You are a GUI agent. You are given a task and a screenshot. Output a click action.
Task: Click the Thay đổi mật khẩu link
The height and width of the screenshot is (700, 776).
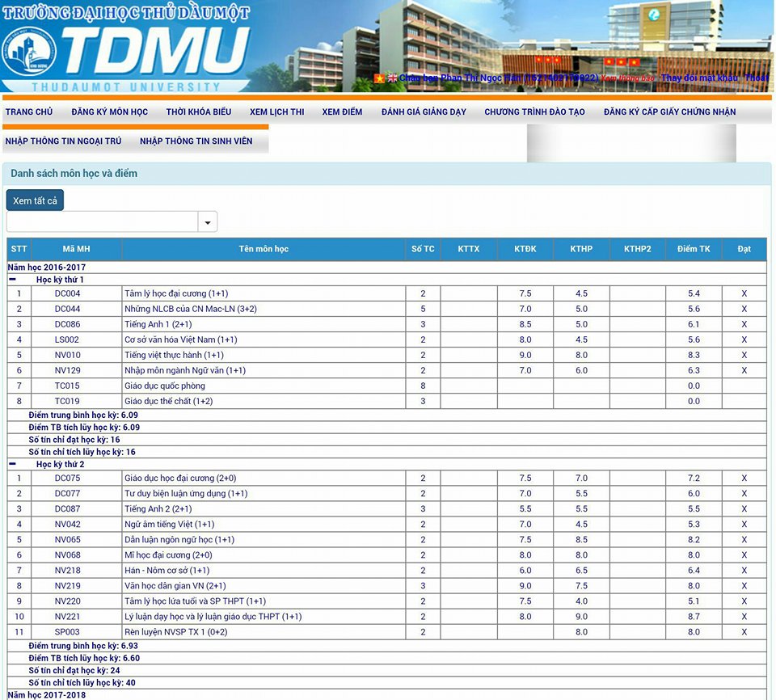(x=699, y=78)
